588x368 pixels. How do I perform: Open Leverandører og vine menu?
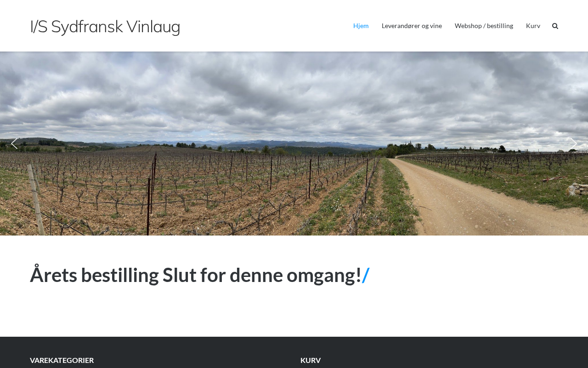[412, 26]
